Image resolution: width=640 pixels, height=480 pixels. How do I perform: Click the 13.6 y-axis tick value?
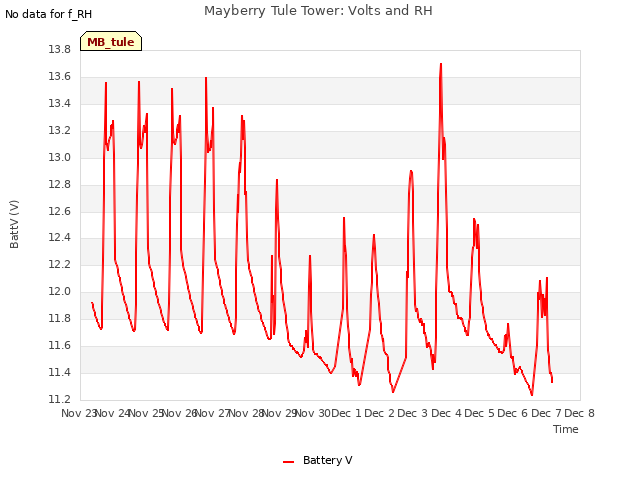pyautogui.click(x=60, y=76)
